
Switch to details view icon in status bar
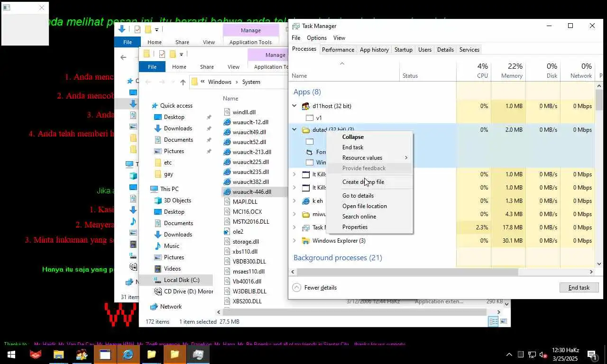point(493,321)
